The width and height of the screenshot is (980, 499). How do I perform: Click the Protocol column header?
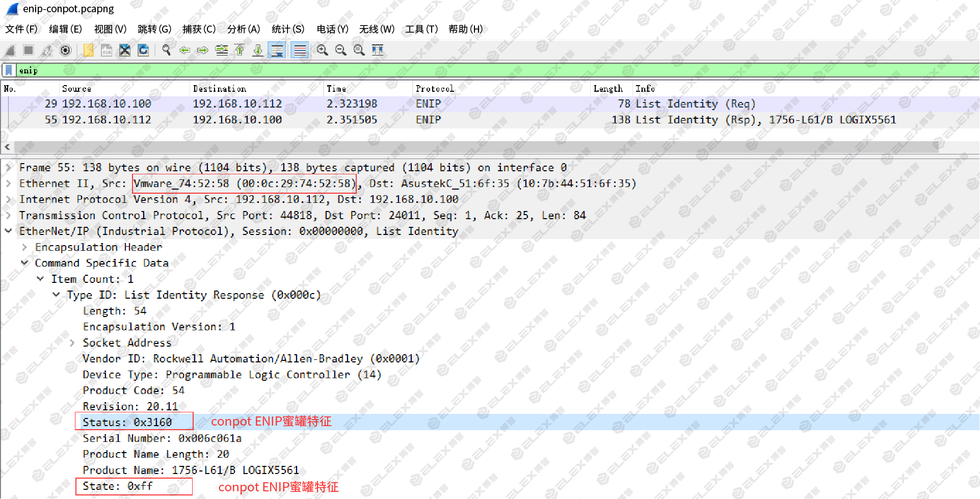pyautogui.click(x=435, y=89)
